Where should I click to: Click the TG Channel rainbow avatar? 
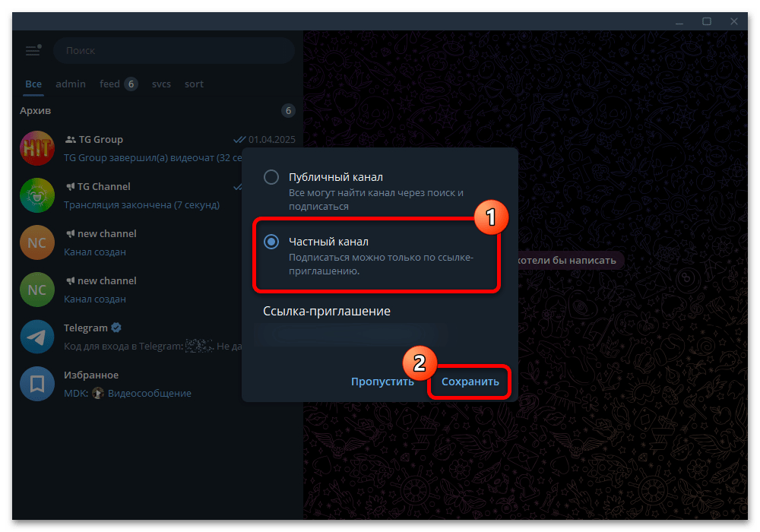[36, 195]
